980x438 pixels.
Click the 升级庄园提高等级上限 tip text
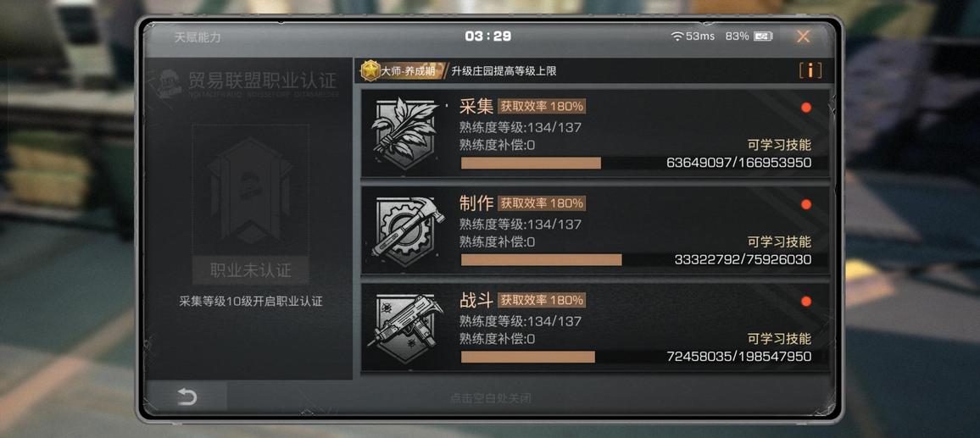click(x=504, y=71)
